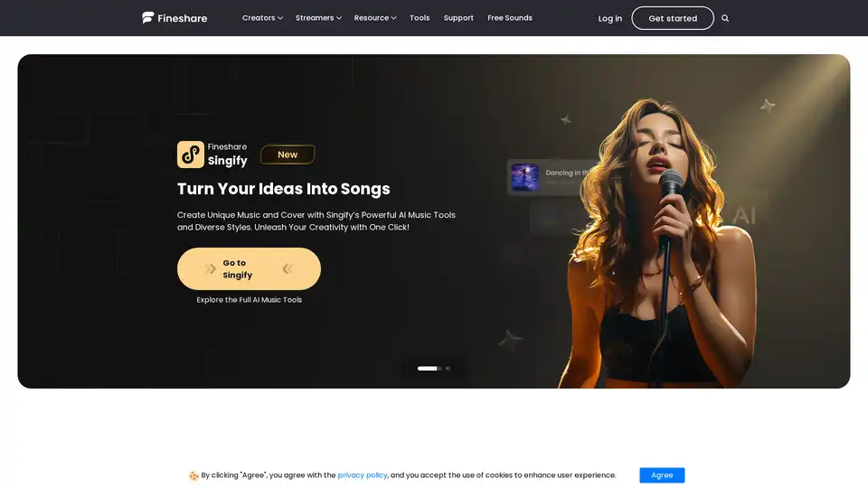Image resolution: width=868 pixels, height=488 pixels.
Task: Click the New badge next to Singify
Action: (x=288, y=155)
